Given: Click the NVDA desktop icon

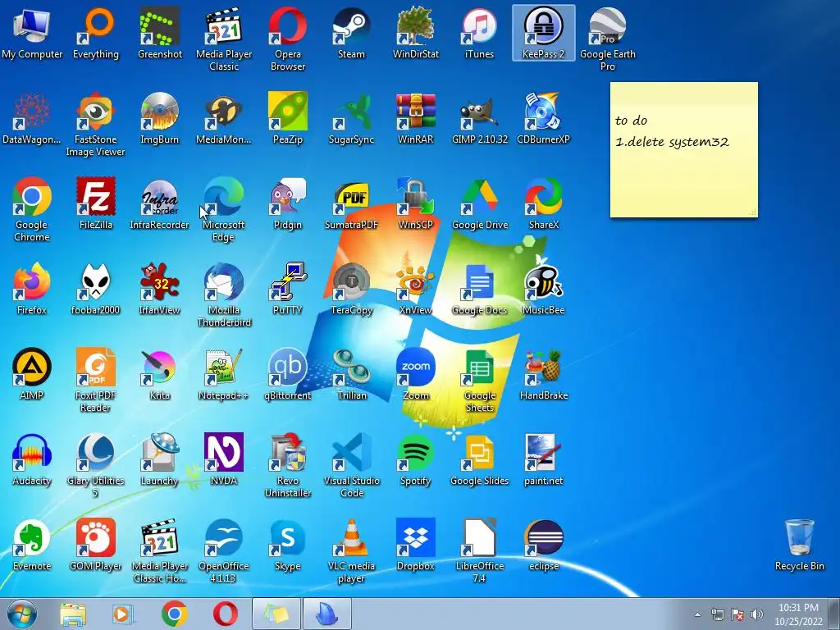Looking at the screenshot, I should coord(223,459).
